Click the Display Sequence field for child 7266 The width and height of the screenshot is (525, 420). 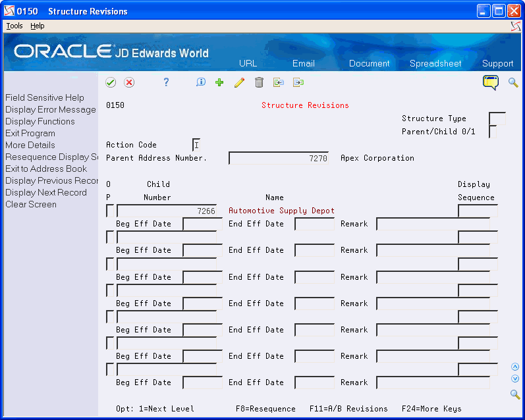point(478,211)
